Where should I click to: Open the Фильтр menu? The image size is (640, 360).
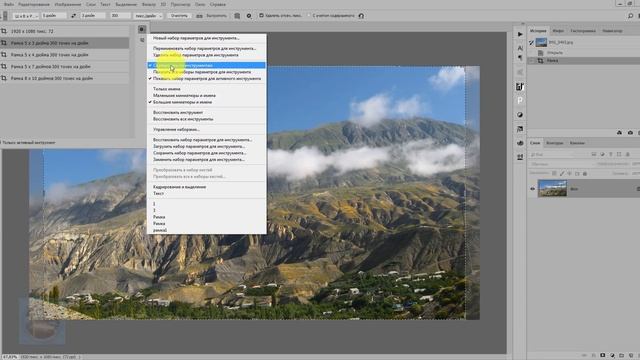[149, 4]
